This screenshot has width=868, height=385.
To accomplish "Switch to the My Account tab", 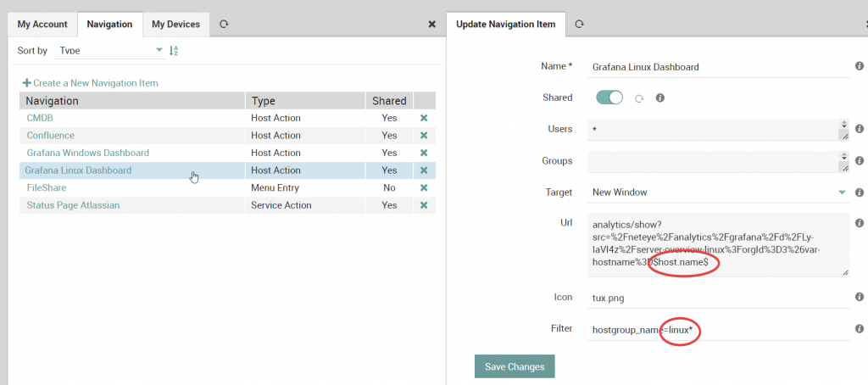I will coord(42,25).
